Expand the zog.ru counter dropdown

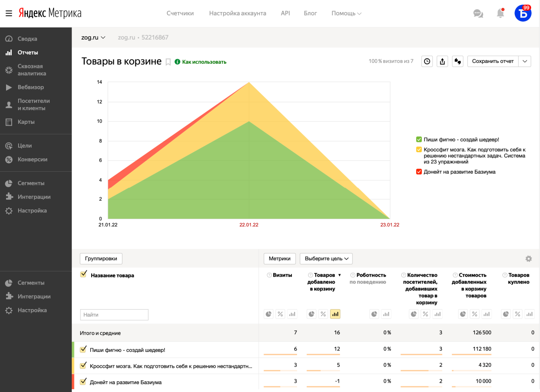coord(93,38)
